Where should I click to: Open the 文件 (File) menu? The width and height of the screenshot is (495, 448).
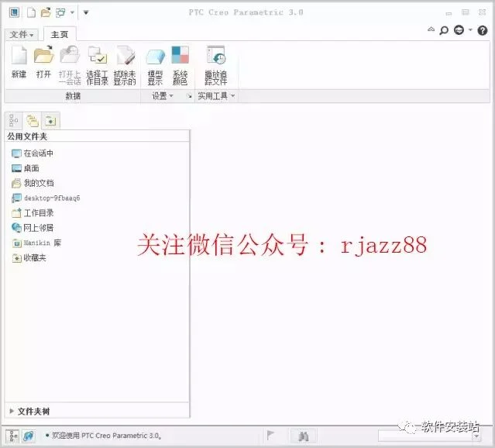[x=22, y=34]
